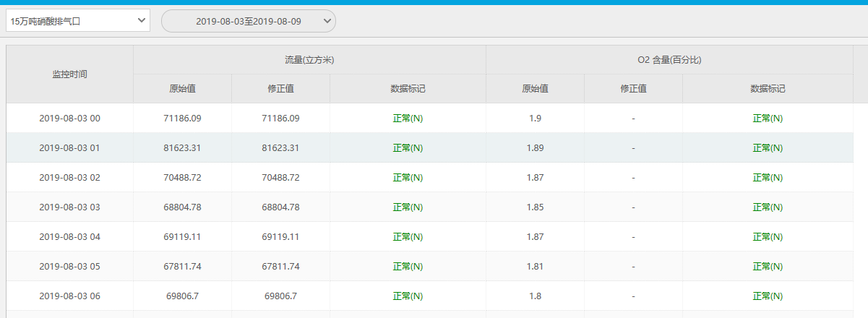Viewport: 868px width, 318px height.
Task: Click corrected flow value 68804.78
Action: (280, 207)
